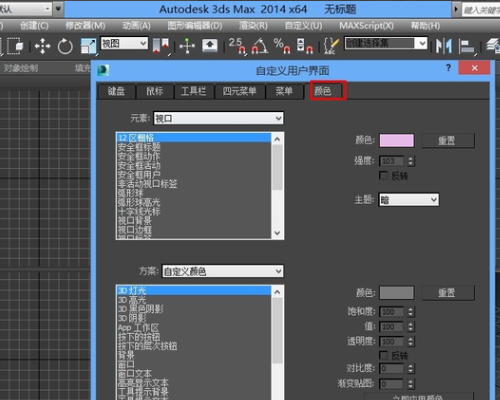This screenshot has width=500, height=400.
Task: Open the named selection set dropdown
Action: pyautogui.click(x=386, y=43)
